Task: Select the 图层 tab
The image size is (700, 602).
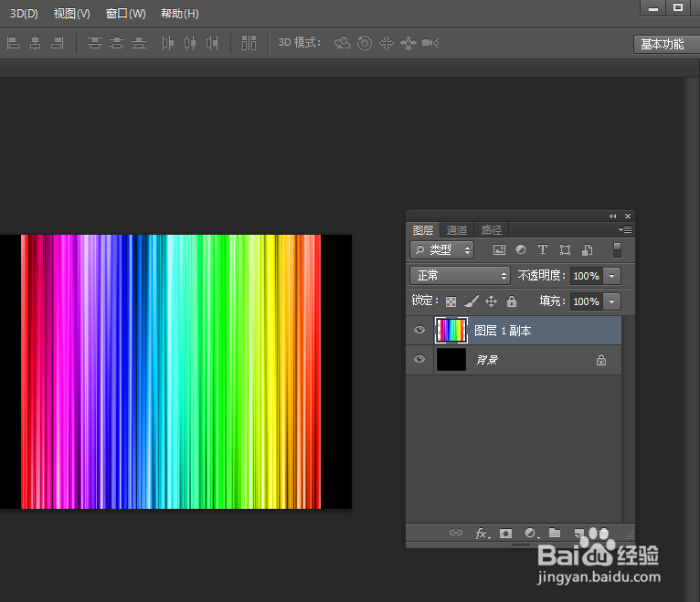Action: tap(423, 230)
